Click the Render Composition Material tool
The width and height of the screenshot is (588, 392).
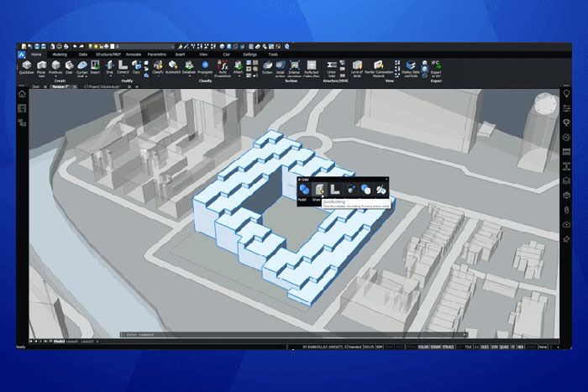pyautogui.click(x=379, y=69)
